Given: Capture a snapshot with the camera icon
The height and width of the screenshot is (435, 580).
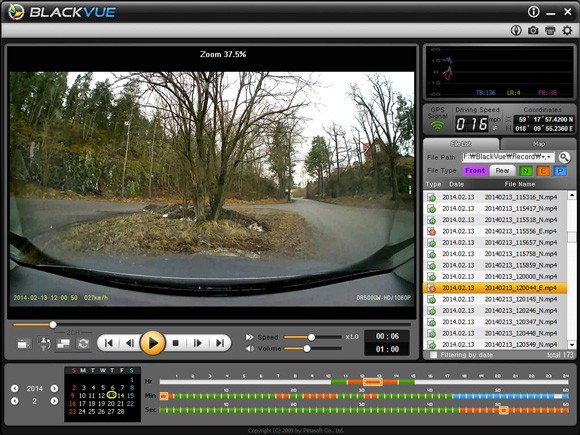Looking at the screenshot, I should (533, 30).
